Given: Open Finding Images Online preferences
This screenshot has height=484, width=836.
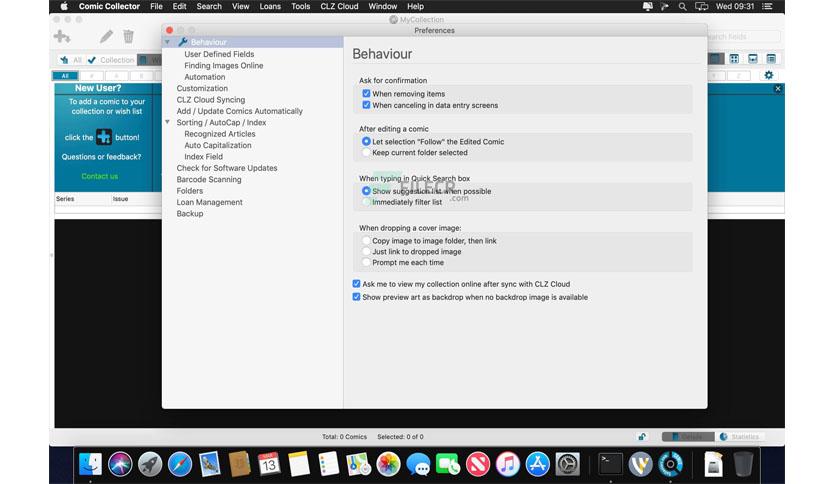Looking at the screenshot, I should (x=223, y=66).
